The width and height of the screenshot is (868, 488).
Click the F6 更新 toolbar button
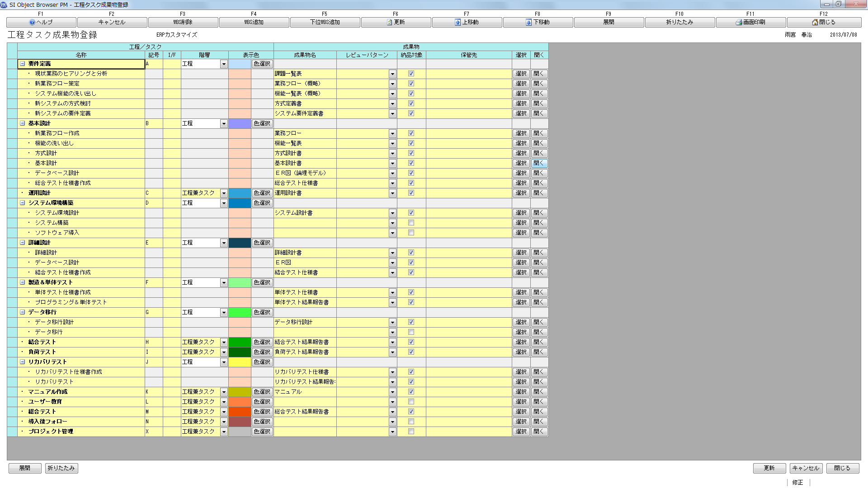(396, 22)
